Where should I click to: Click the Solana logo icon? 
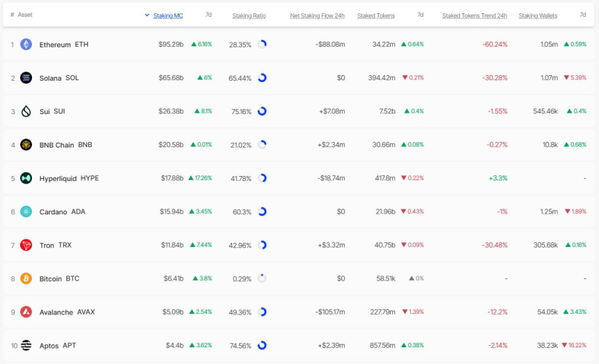(26, 78)
